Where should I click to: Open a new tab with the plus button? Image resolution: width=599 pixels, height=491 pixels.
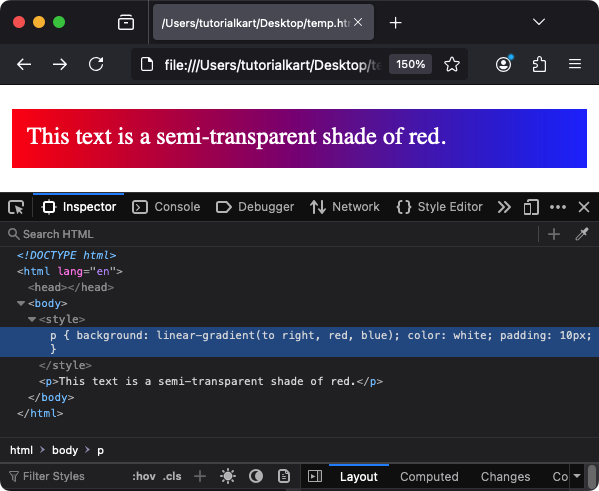pos(395,23)
